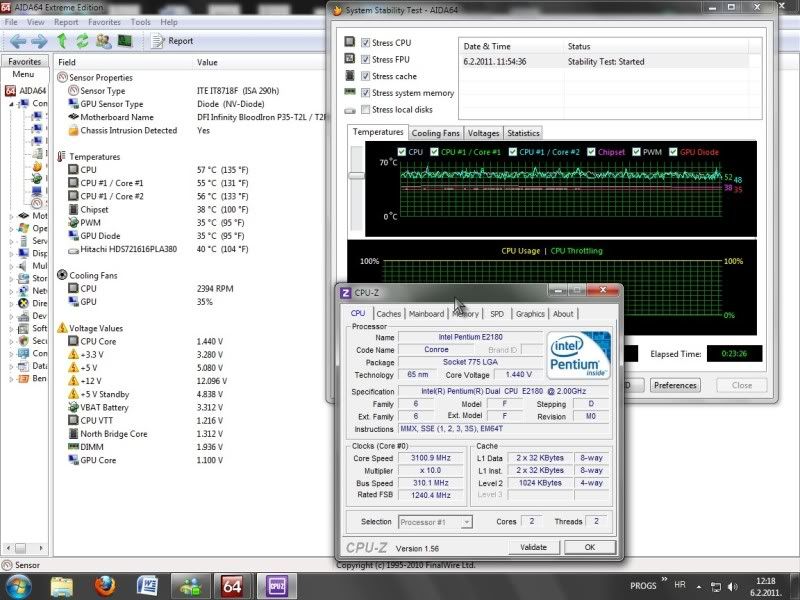Open the Processor #1 selection dropdown in CPU-Z
This screenshot has width=800, height=600.
pos(466,522)
